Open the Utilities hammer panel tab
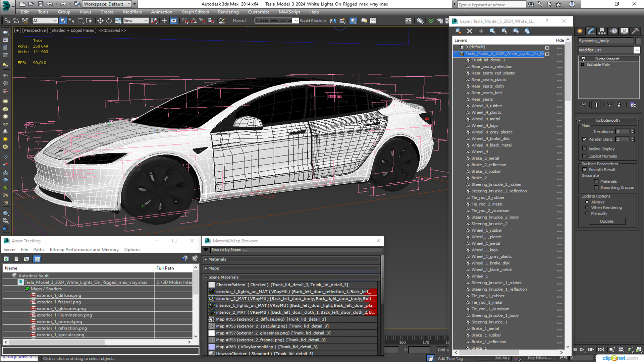This screenshot has height=362, width=644. (635, 31)
